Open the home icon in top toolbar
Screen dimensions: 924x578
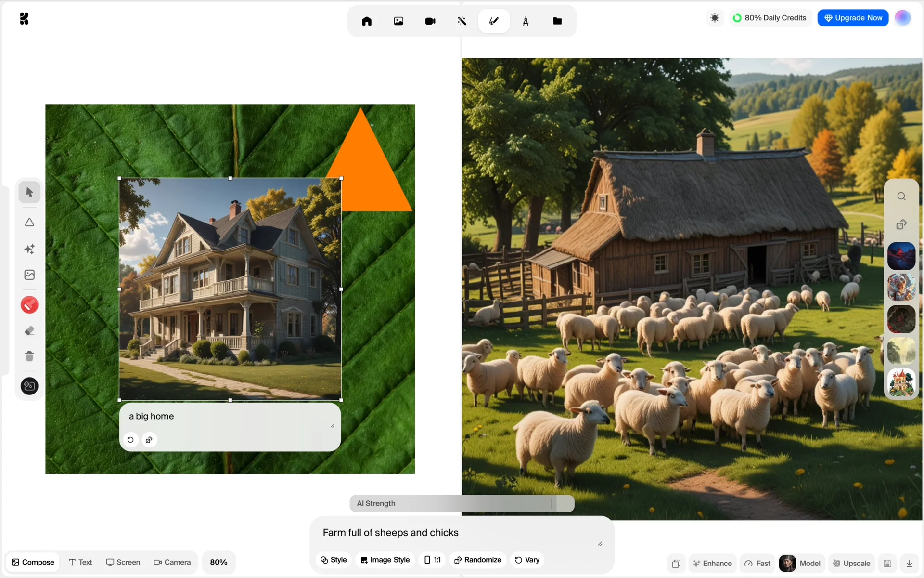point(367,21)
